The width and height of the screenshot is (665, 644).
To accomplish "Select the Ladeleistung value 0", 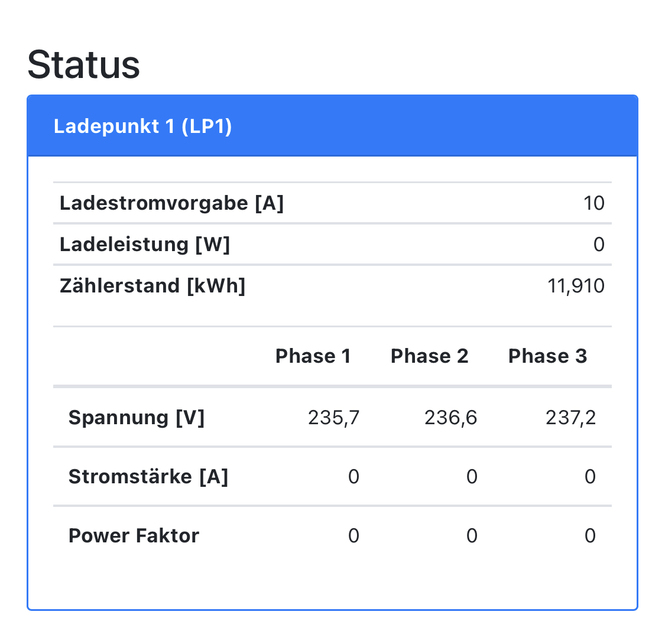I will pyautogui.click(x=599, y=245).
